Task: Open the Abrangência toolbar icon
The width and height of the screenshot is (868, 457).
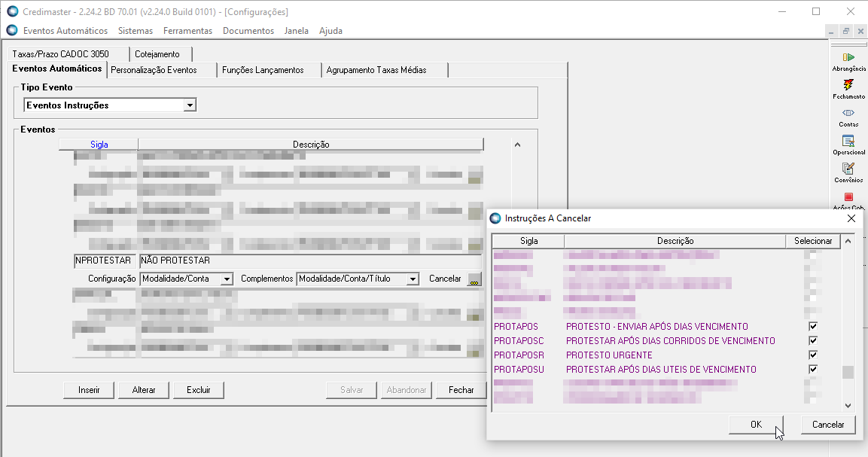Action: point(848,62)
